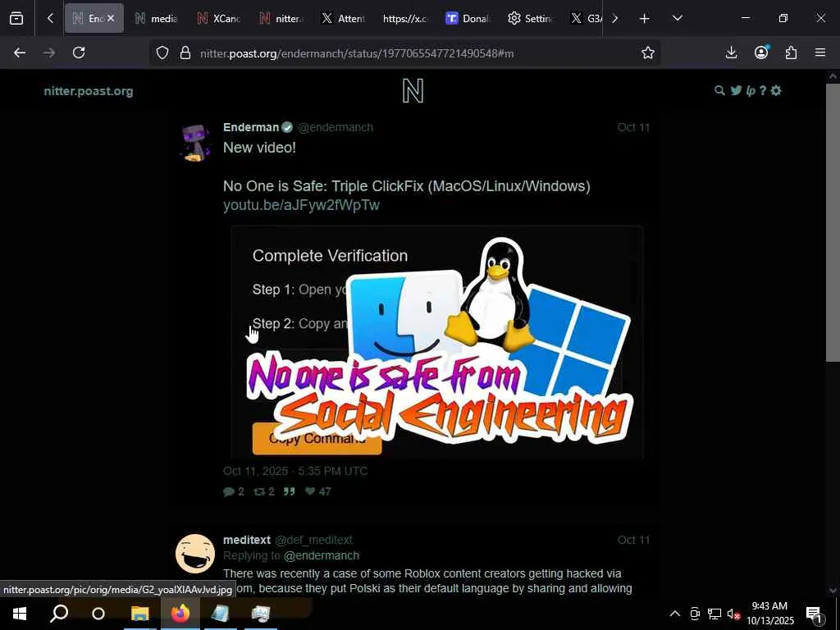
Task: Switch to the 'Donal' tab
Action: click(x=468, y=18)
